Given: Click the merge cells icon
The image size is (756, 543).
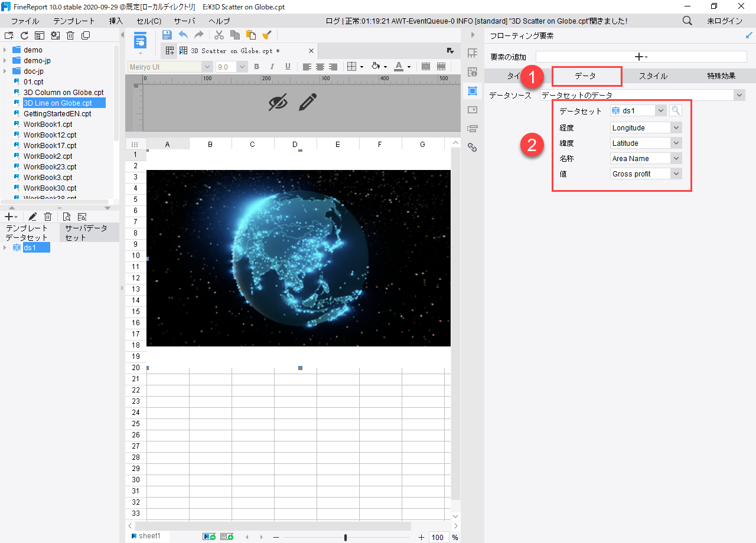Looking at the screenshot, I should click(426, 67).
